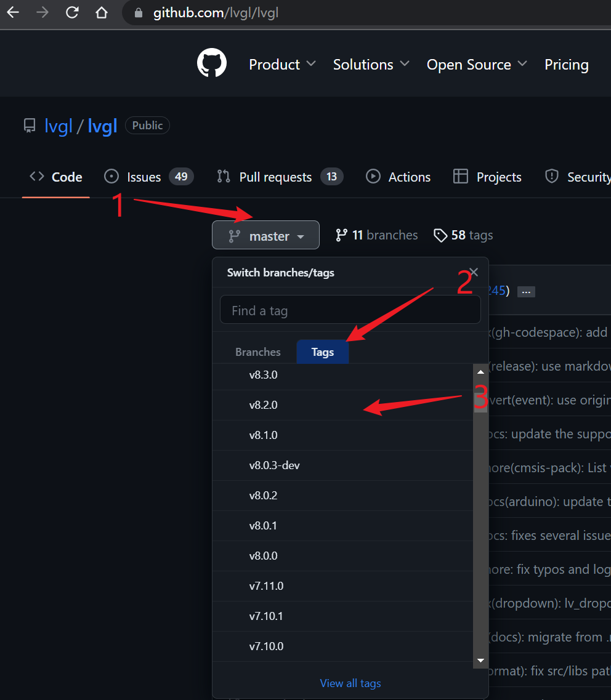Open commit message about arduino docs update
611x700 pixels.
pos(549,502)
